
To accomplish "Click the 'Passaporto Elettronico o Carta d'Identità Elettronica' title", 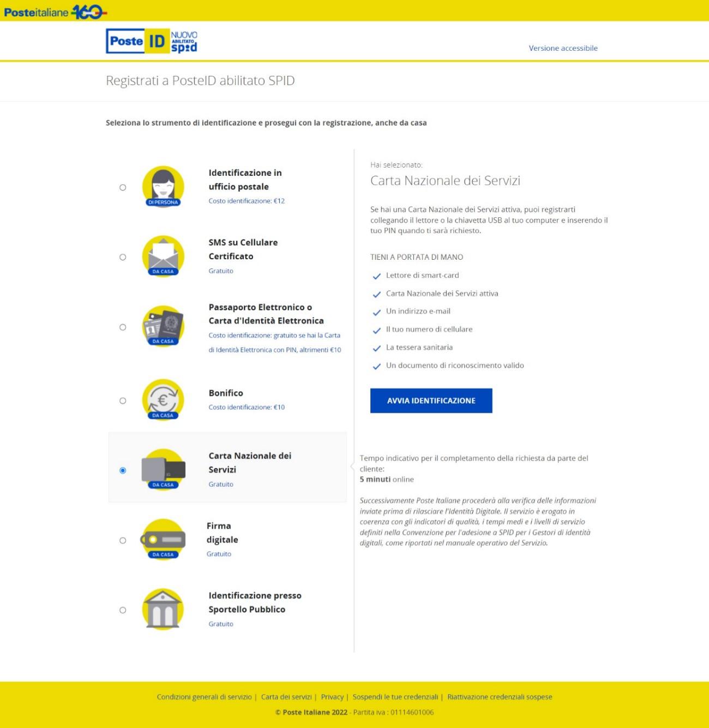I will [x=266, y=314].
